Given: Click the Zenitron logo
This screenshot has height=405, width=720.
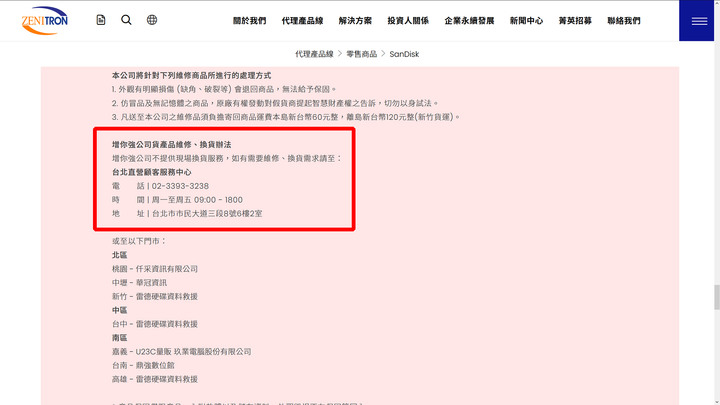Looking at the screenshot, I should pyautogui.click(x=45, y=20).
